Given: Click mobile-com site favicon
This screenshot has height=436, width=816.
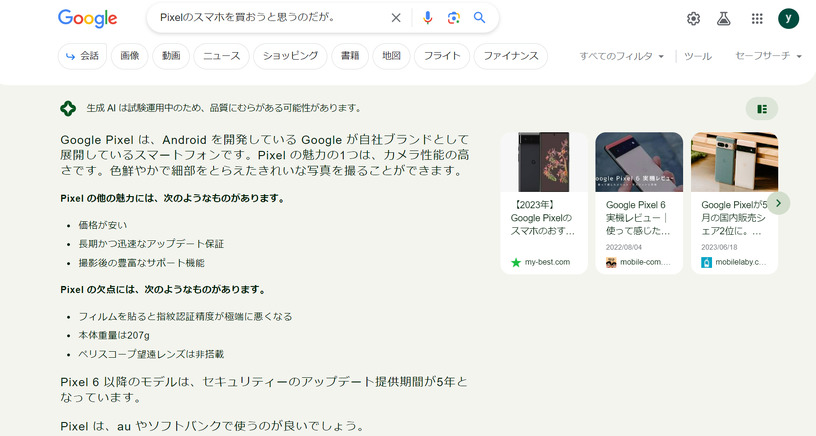Looking at the screenshot, I should (x=611, y=262).
